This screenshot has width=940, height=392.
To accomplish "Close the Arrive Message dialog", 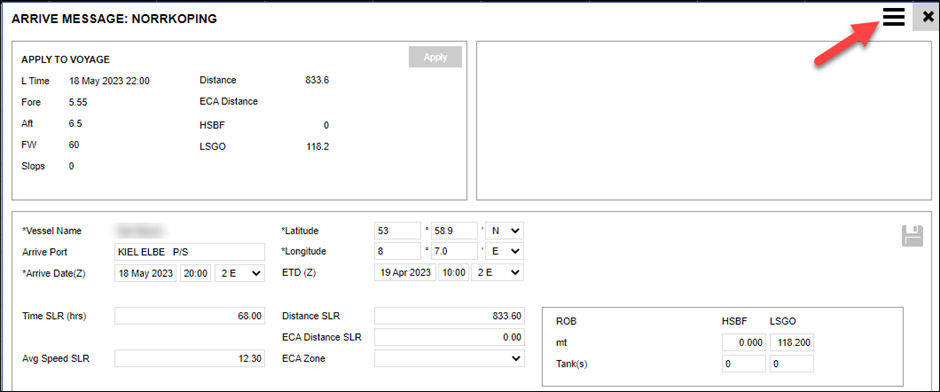I will pos(927,17).
